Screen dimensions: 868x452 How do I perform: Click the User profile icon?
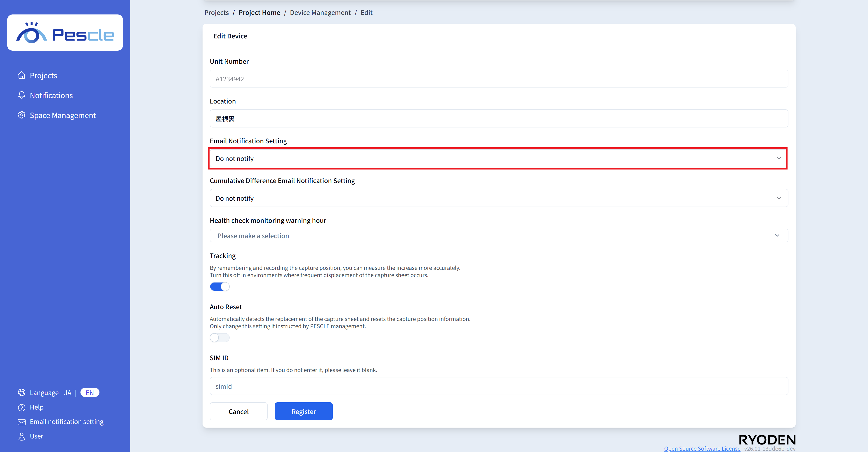click(x=21, y=436)
